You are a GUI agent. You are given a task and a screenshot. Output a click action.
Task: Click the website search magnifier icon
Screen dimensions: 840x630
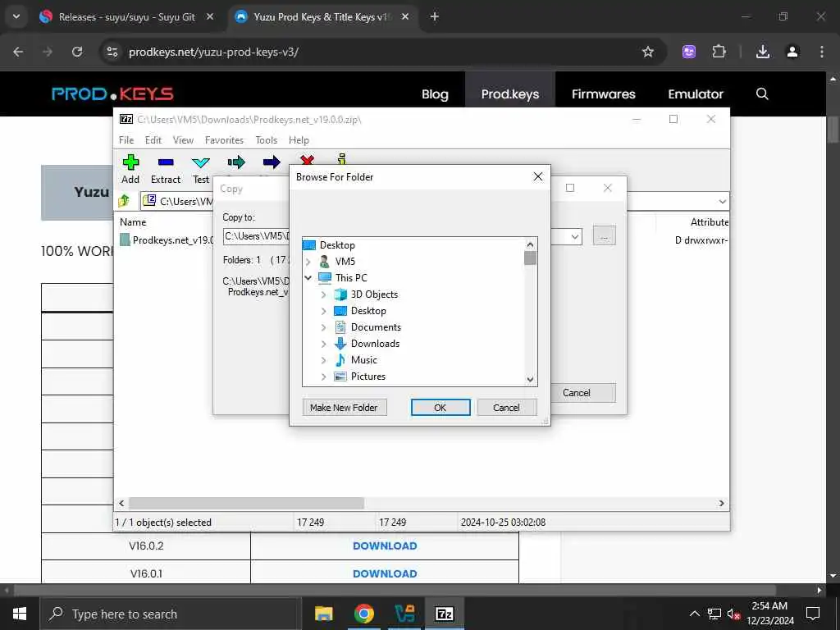762,94
